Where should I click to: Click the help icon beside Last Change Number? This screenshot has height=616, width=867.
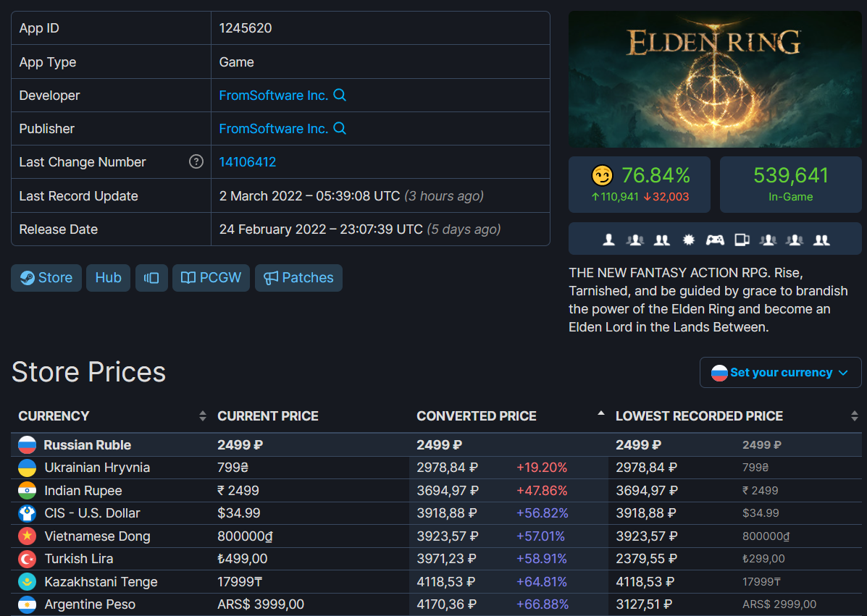196,161
